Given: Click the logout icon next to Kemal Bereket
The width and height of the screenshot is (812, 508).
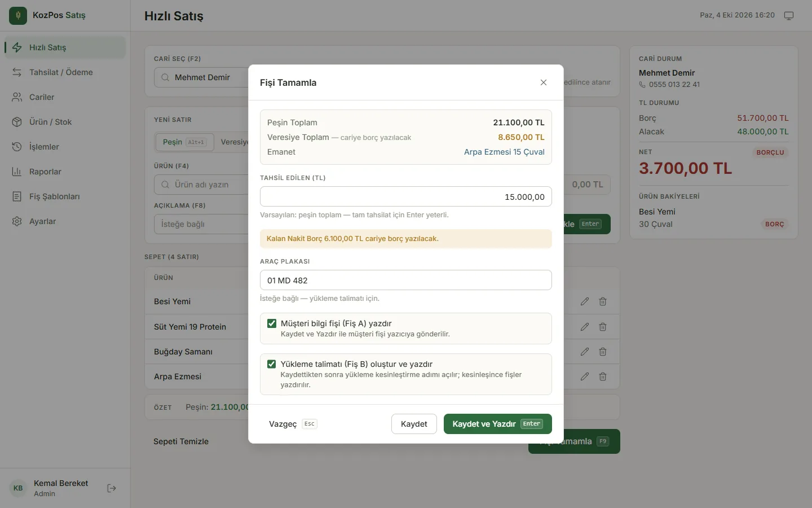Looking at the screenshot, I should coord(112,488).
